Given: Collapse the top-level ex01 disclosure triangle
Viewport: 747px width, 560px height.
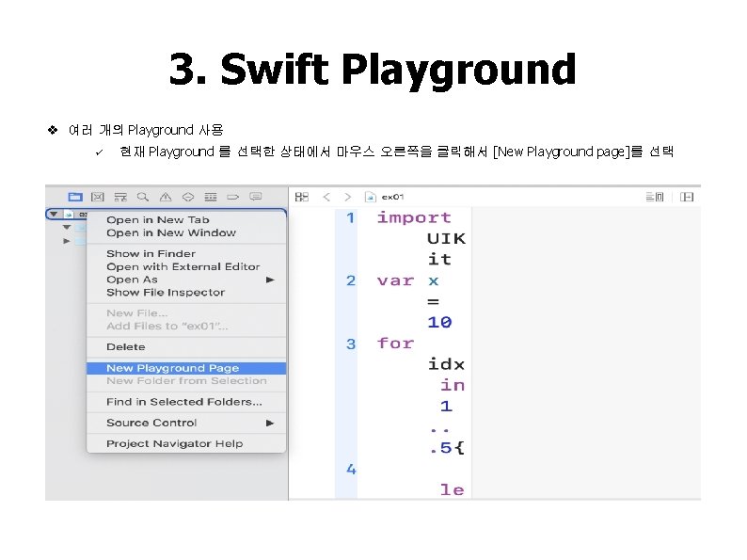Looking at the screenshot, I should pos(54,214).
